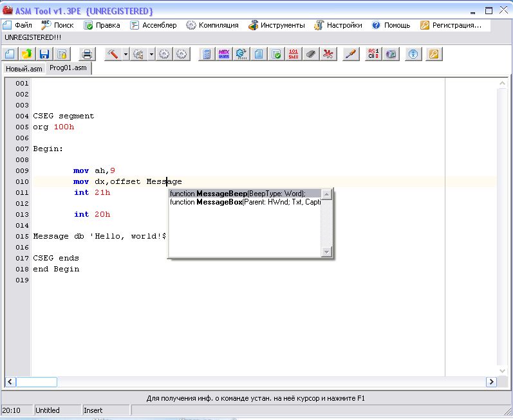513x420 pixels.
Task: Click line number 019 in the gutter
Action: tap(22, 280)
